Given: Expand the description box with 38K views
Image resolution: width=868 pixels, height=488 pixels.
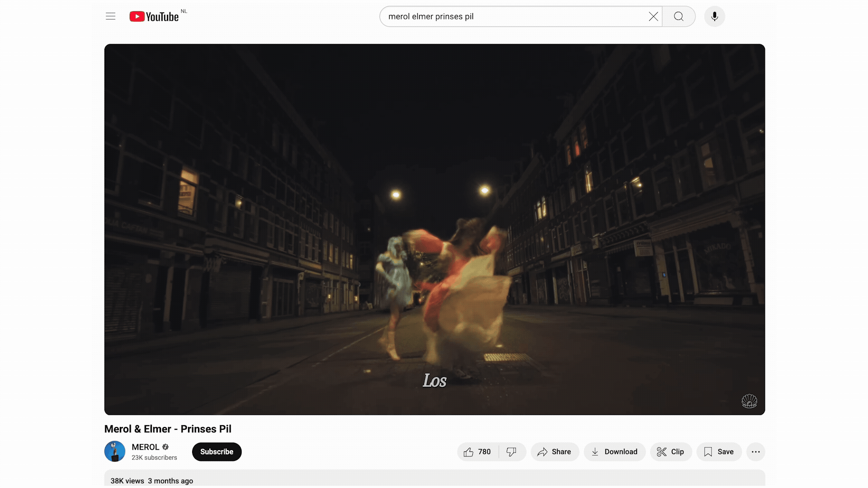Looking at the screenshot, I should (x=434, y=478).
